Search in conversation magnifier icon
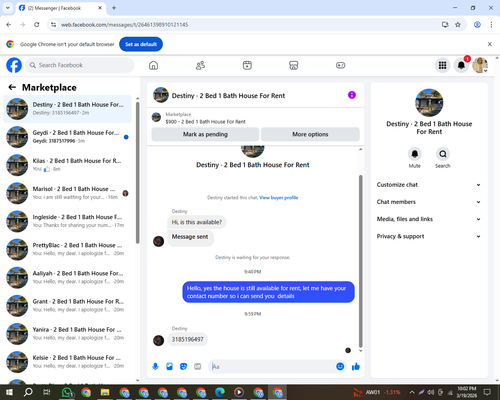 coord(443,154)
